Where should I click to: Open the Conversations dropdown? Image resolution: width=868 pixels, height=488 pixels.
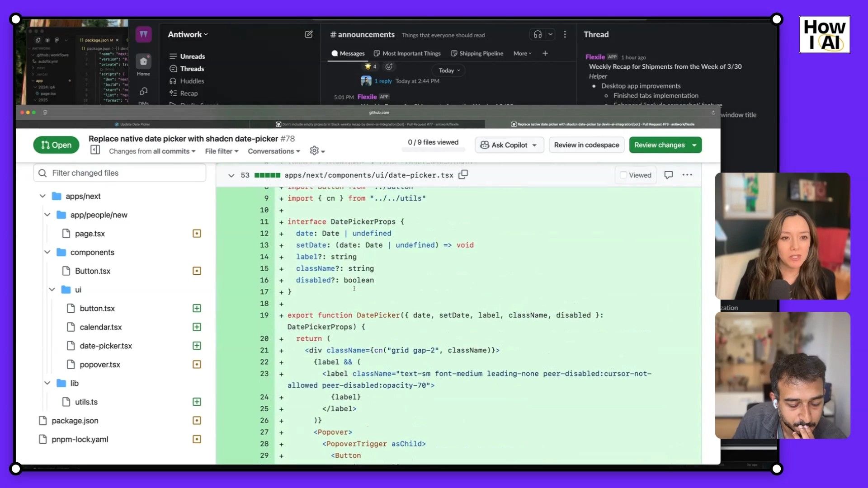[x=274, y=151]
